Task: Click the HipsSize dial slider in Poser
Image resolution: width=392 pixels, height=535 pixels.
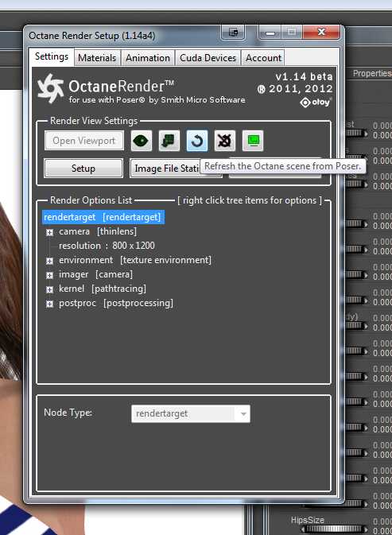Action: 336,529
